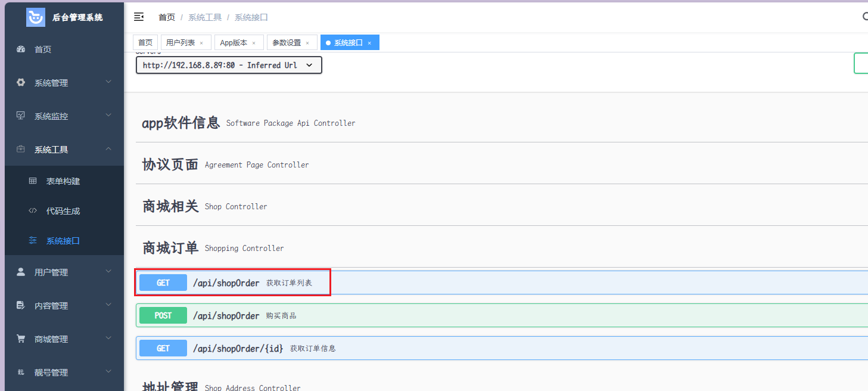Screen dimensions: 868x391
Task: Click the system logo in header
Action: pyautogui.click(x=36, y=17)
